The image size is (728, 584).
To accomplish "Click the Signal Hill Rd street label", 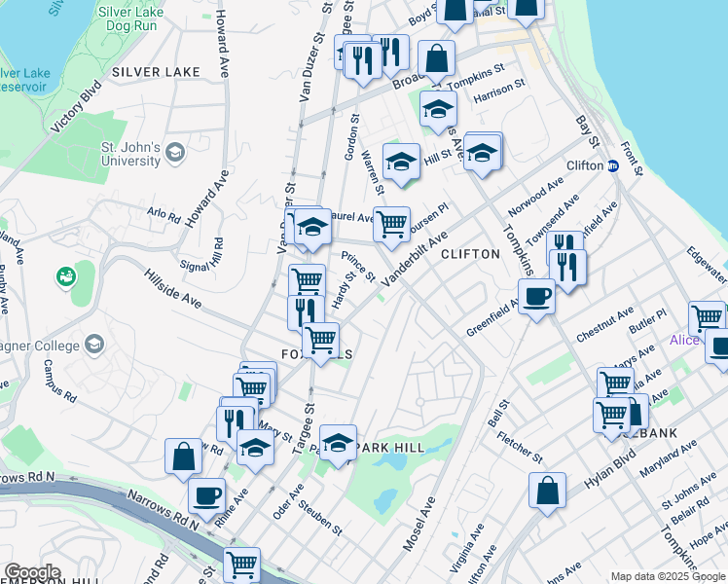I will pos(201,255).
